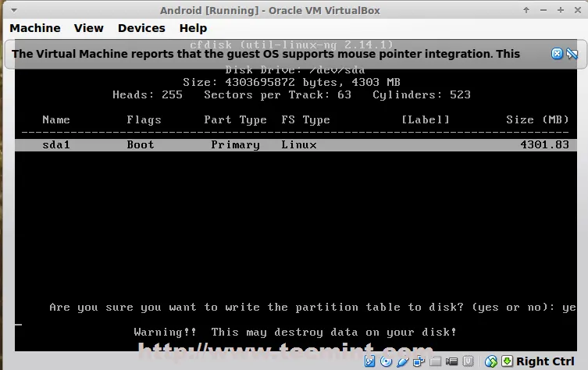Click the Size (MB) column header

537,120
